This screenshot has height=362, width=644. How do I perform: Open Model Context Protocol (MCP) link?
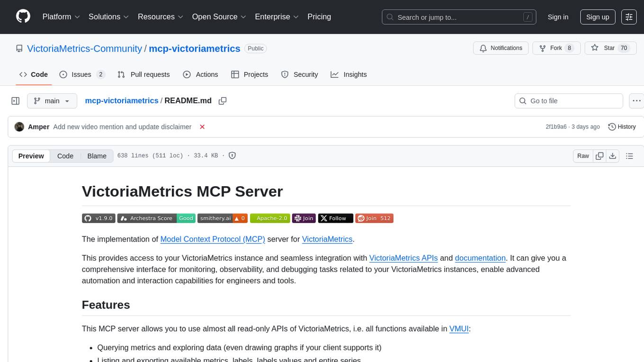[x=213, y=239]
